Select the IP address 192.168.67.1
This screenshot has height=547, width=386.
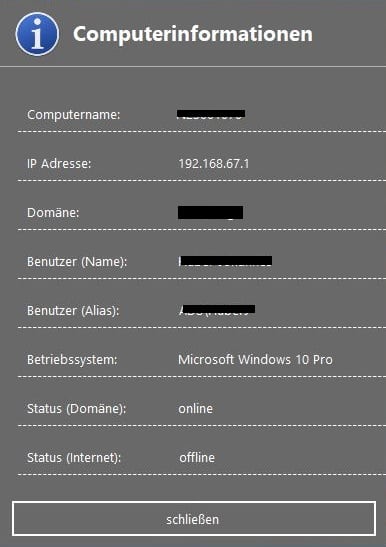(214, 164)
